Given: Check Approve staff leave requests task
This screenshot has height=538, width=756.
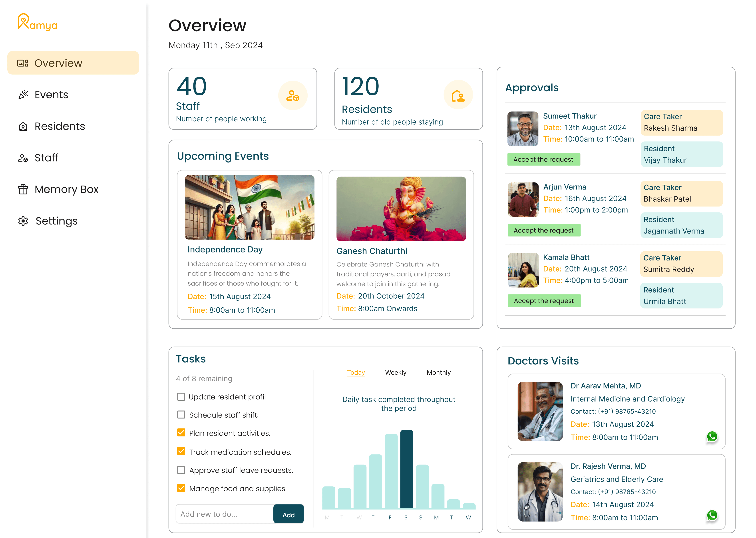Looking at the screenshot, I should tap(181, 470).
